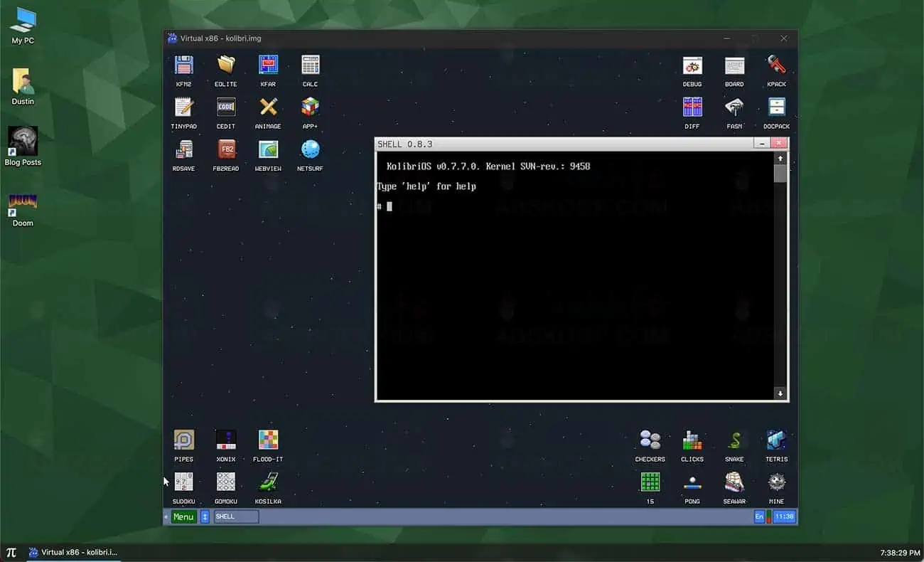Image resolution: width=924 pixels, height=562 pixels.
Task: Select Virtual x86 in host taskbar
Action: click(73, 552)
